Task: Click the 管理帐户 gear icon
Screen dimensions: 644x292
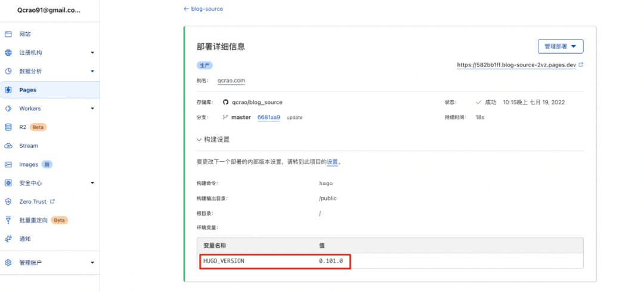Action: tap(8, 262)
